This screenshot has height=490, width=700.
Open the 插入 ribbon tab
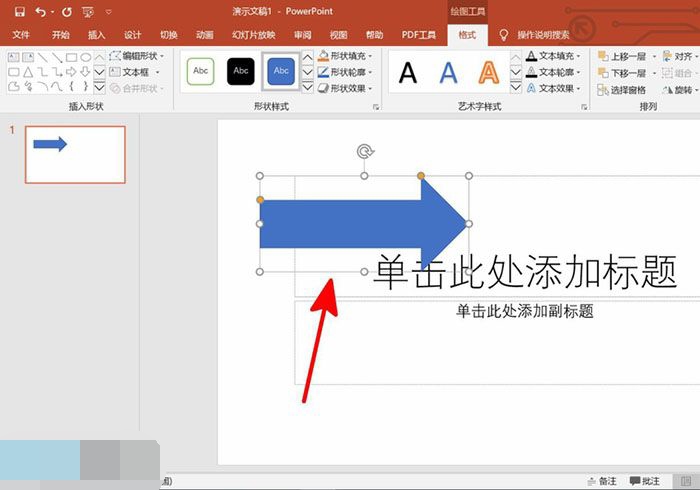[96, 35]
